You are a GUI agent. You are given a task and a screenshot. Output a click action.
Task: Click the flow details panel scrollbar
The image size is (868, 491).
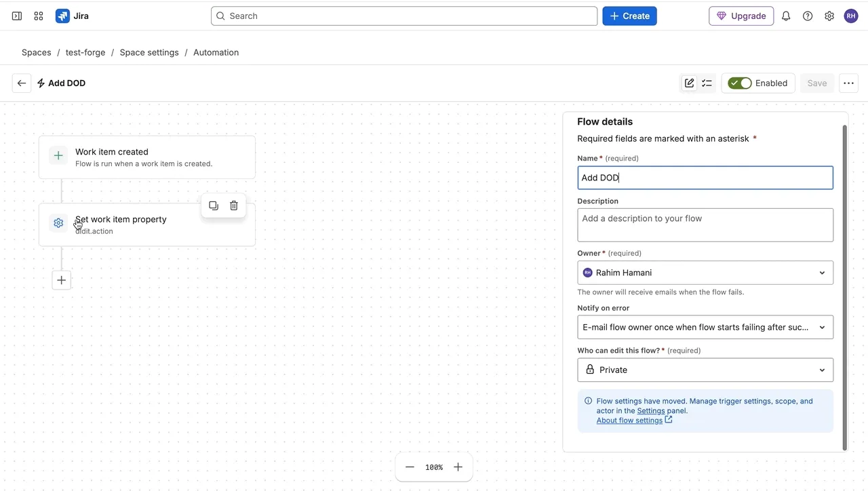point(845,288)
